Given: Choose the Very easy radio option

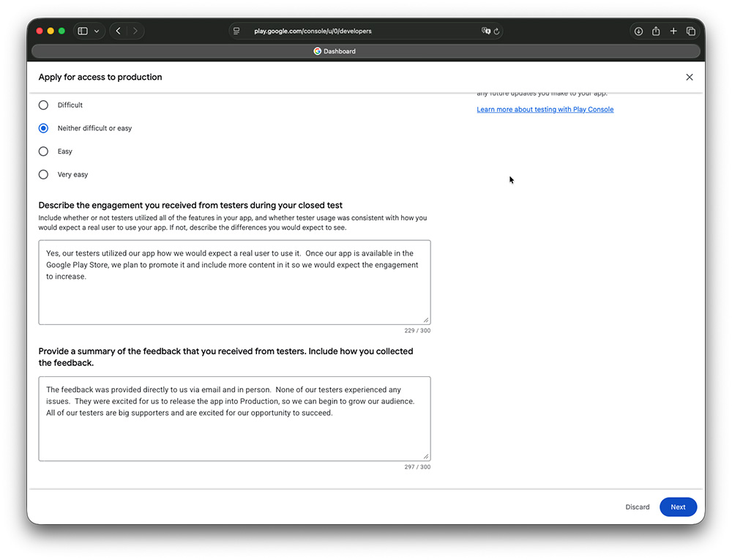Looking at the screenshot, I should tap(43, 174).
